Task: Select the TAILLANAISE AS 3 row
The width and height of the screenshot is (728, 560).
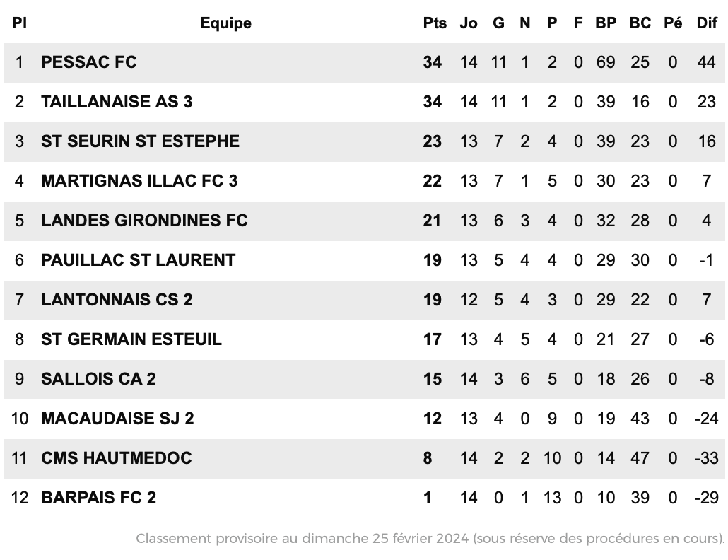Action: (365, 102)
